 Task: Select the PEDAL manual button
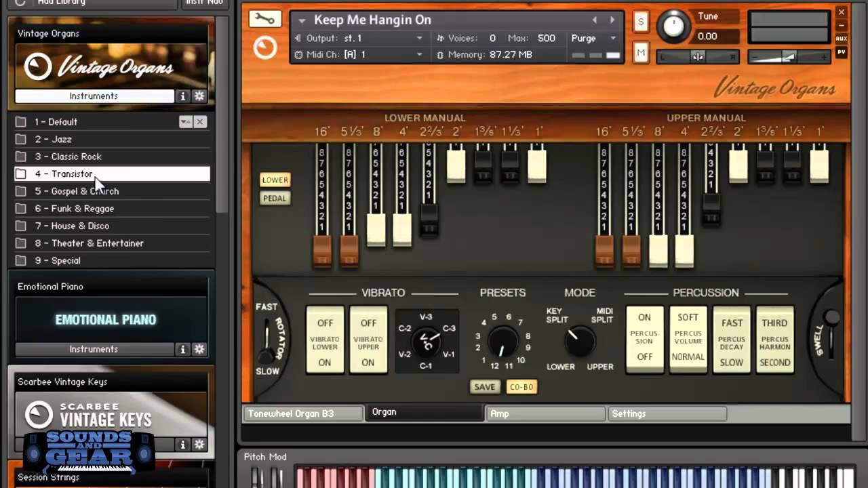275,198
